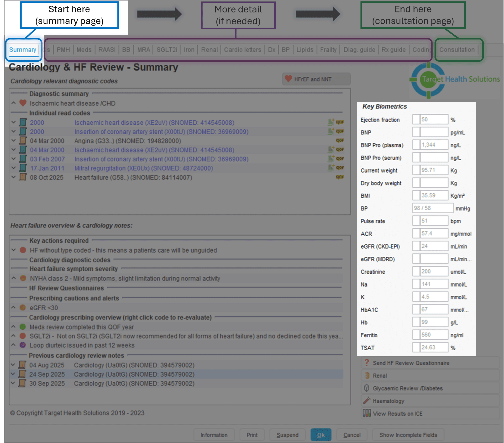
Task: Switch to the Consultation tab
Action: [x=457, y=50]
